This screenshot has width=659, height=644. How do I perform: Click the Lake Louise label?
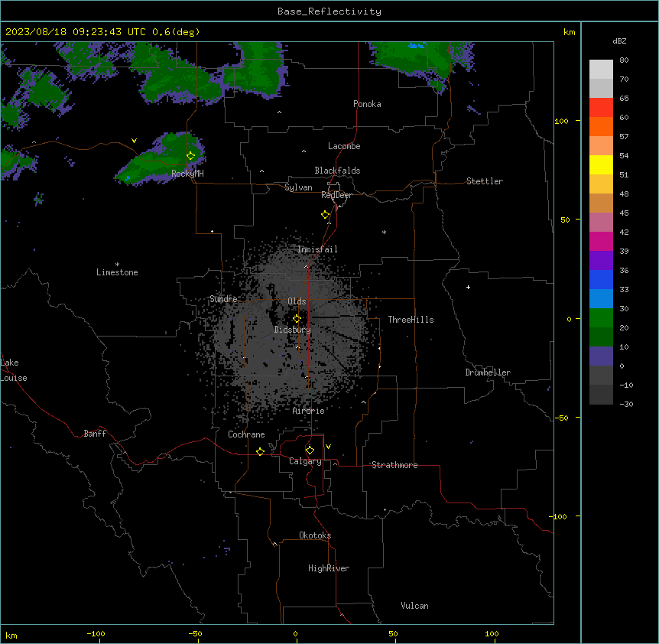pos(14,370)
